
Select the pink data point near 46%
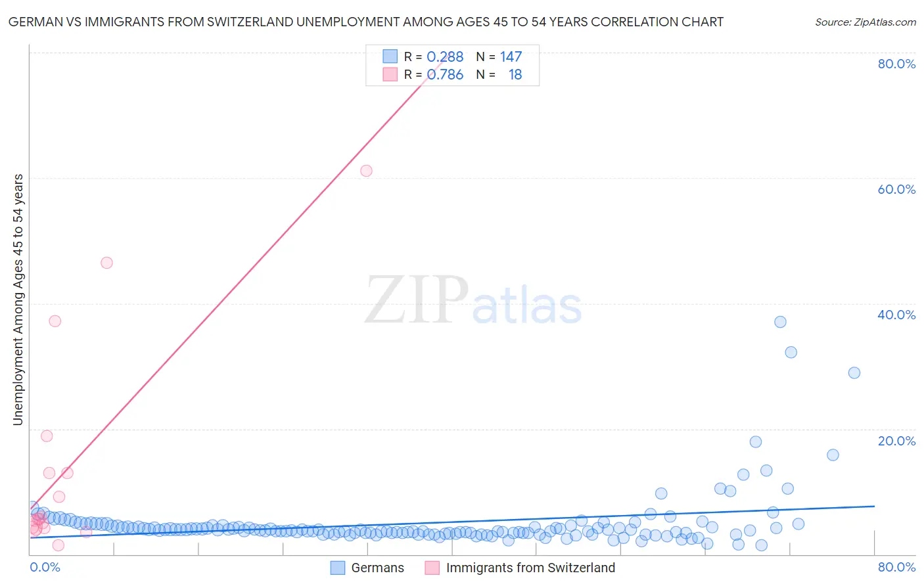pos(106,263)
